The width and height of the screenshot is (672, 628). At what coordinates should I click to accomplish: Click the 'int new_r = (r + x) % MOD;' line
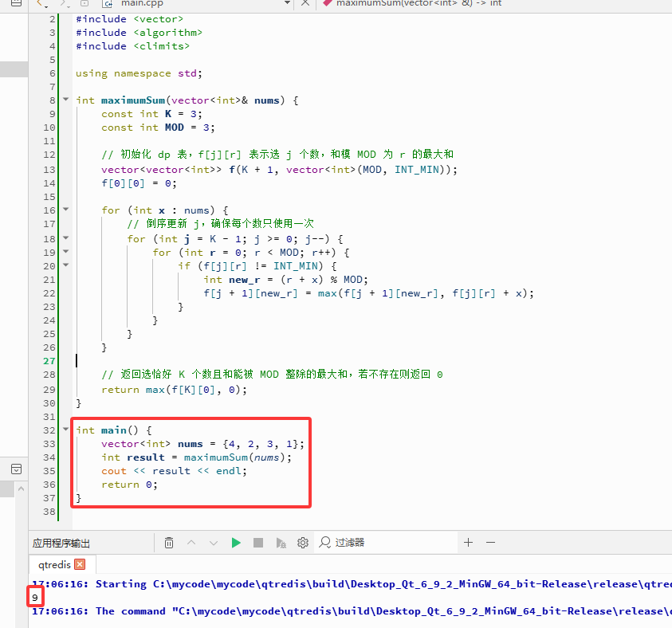point(285,281)
